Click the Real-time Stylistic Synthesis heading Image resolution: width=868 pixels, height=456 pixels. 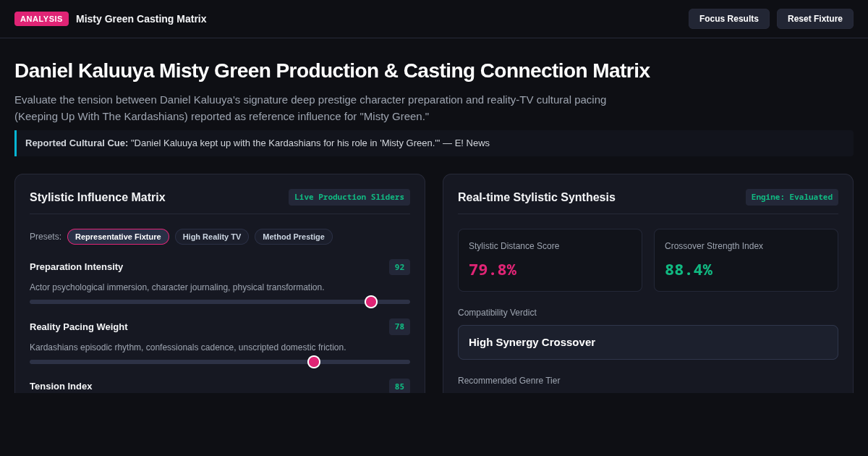point(537,198)
